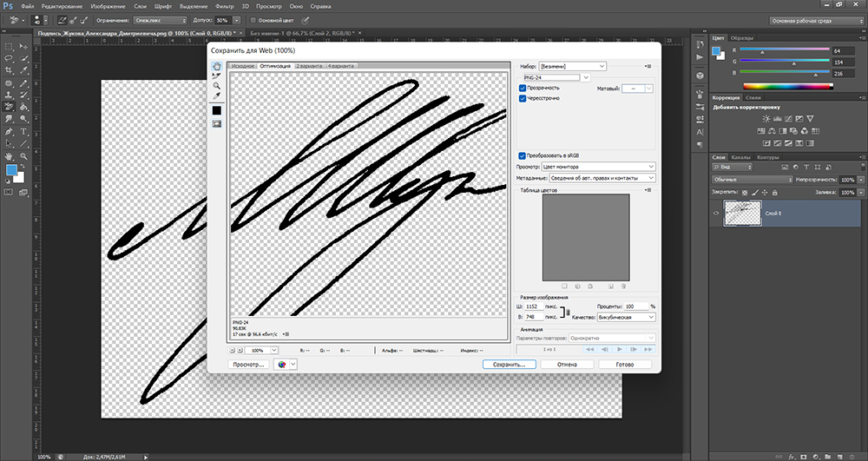
Task: Uncheck the Прозрачность checkbox
Action: (523, 88)
